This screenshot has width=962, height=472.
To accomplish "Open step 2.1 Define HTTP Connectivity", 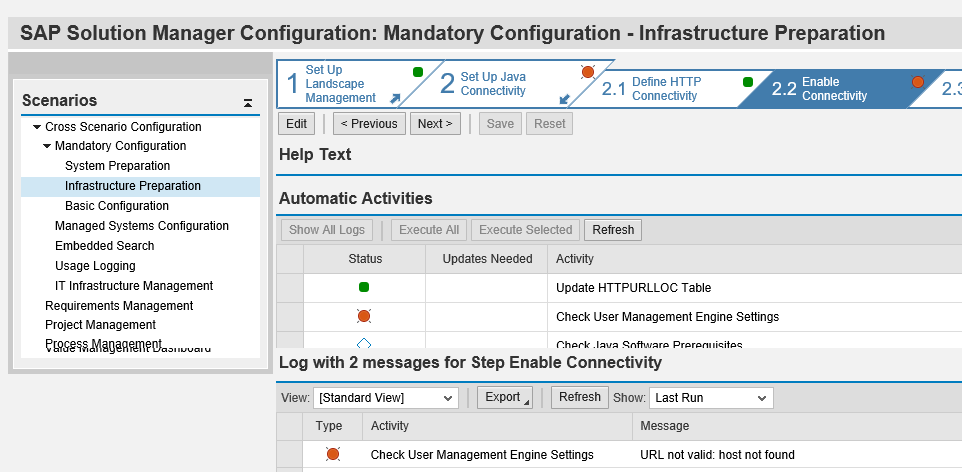I will pos(666,89).
